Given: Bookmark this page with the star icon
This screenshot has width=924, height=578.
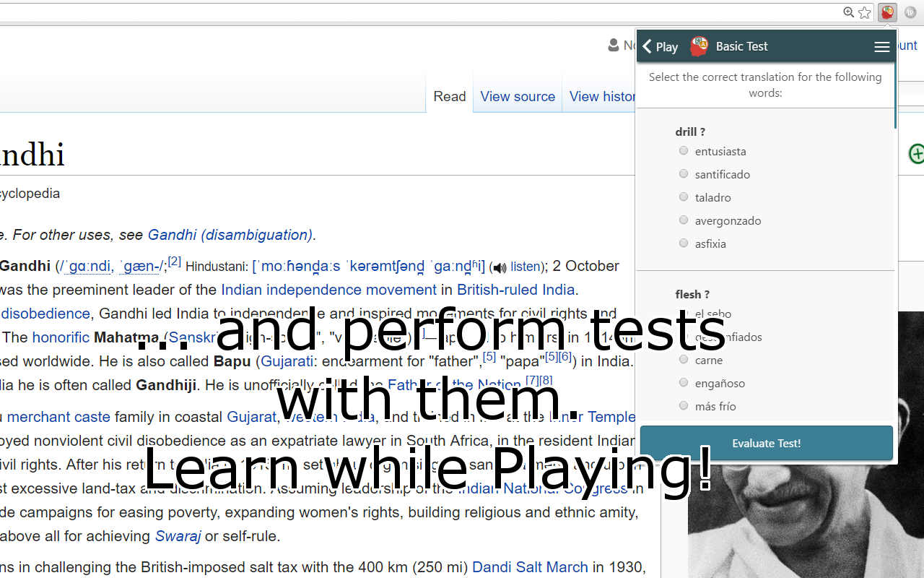Looking at the screenshot, I should point(865,12).
